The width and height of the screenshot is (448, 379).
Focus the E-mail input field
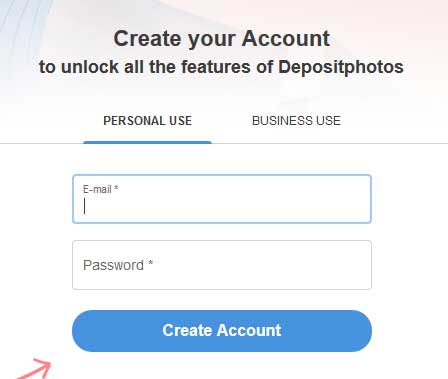[222, 199]
